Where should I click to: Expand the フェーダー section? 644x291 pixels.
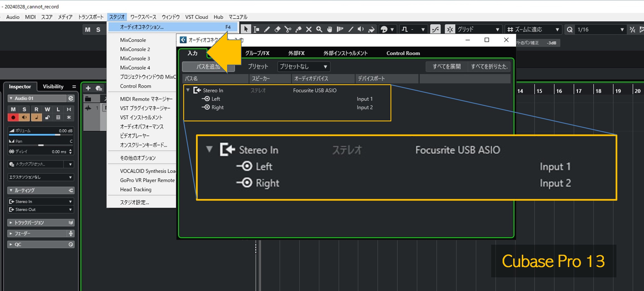click(x=41, y=234)
